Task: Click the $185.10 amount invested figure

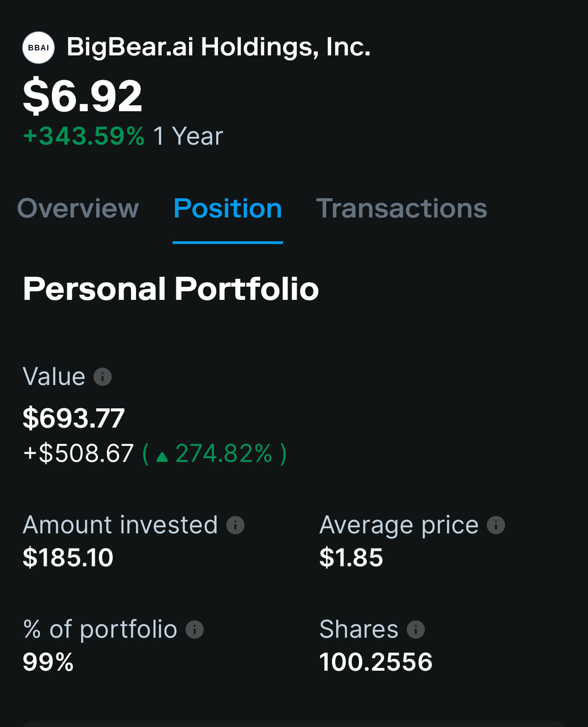Action: pos(68,558)
